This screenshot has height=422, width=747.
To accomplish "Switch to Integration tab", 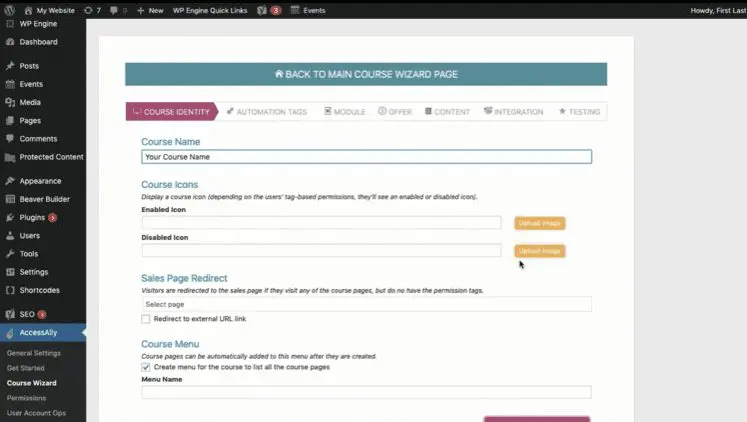I will 514,111.
